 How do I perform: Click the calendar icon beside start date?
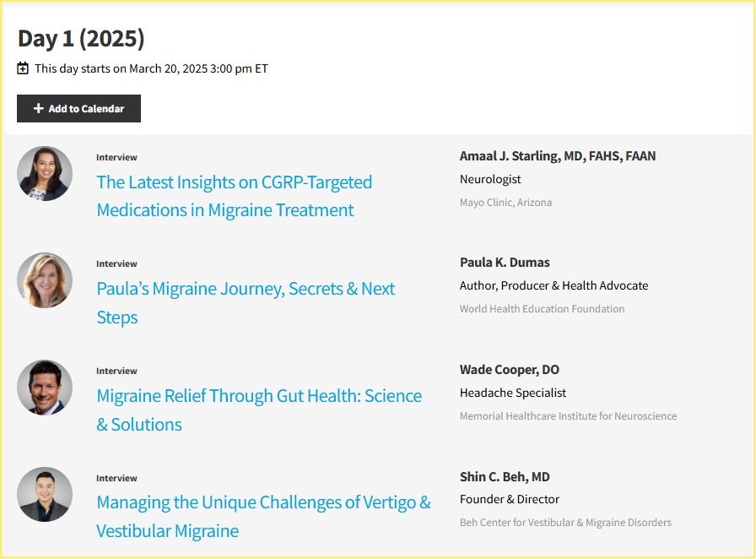point(23,68)
